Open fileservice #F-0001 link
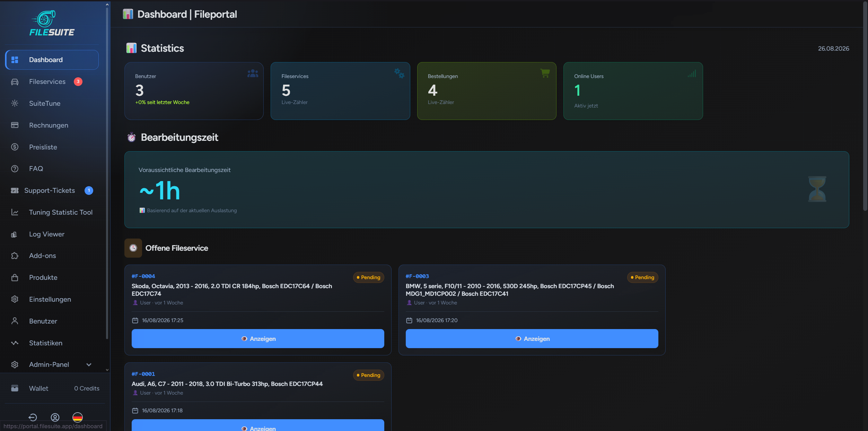 (x=143, y=374)
